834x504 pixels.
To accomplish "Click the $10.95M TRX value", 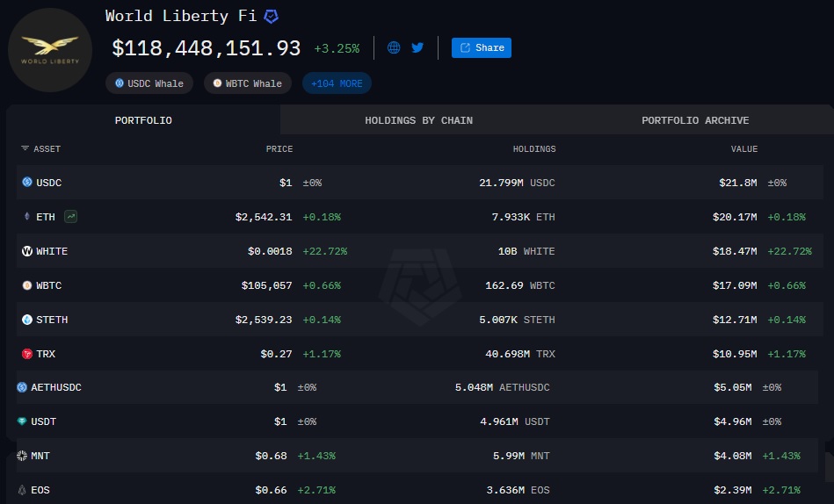I will (x=735, y=354).
